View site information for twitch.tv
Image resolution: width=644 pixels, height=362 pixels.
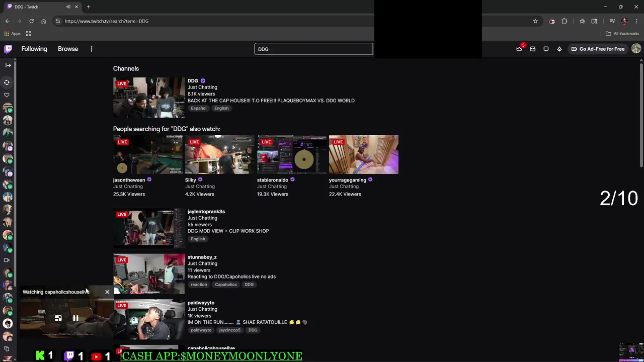(58, 21)
